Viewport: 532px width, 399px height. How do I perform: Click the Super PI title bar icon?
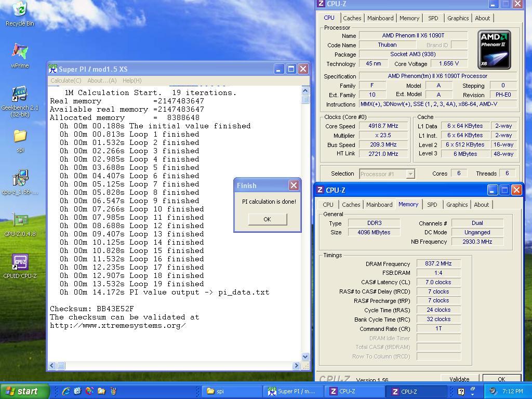[x=52, y=69]
